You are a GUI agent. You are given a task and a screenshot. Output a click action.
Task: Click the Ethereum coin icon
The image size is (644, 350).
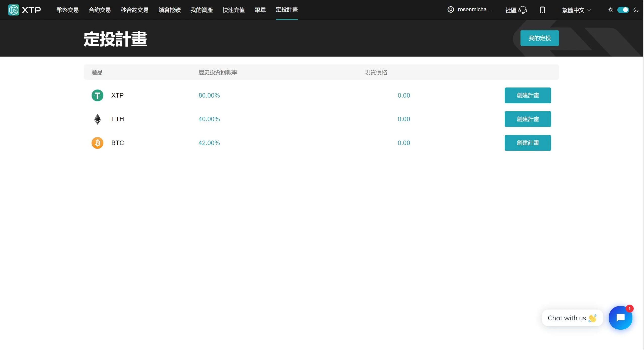pyautogui.click(x=97, y=119)
